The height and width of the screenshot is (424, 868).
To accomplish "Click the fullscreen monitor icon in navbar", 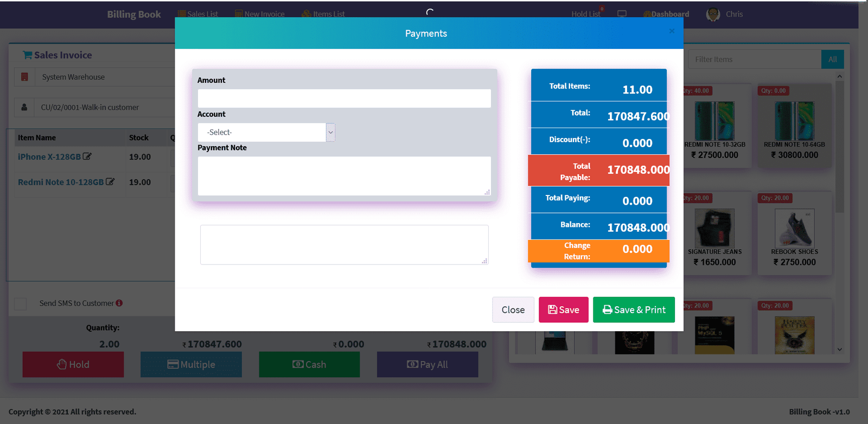I will tap(622, 14).
